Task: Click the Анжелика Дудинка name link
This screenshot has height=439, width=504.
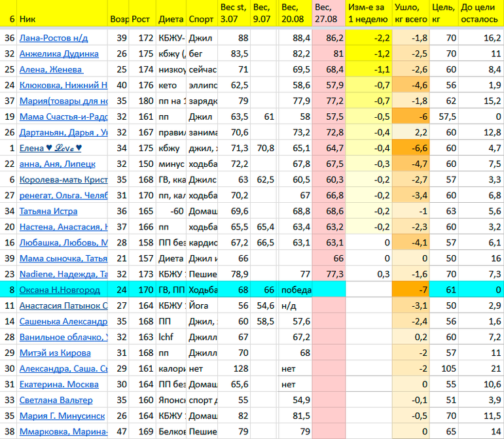Action: [59, 54]
